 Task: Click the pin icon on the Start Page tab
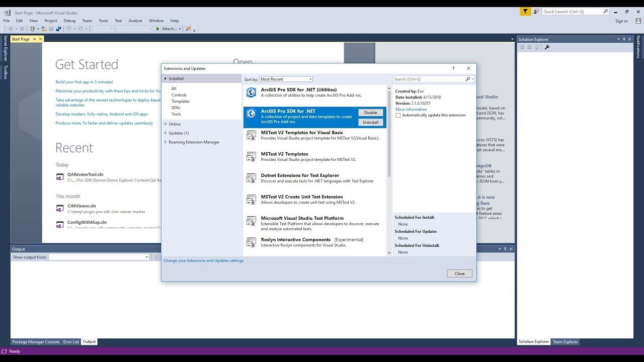tap(35, 39)
